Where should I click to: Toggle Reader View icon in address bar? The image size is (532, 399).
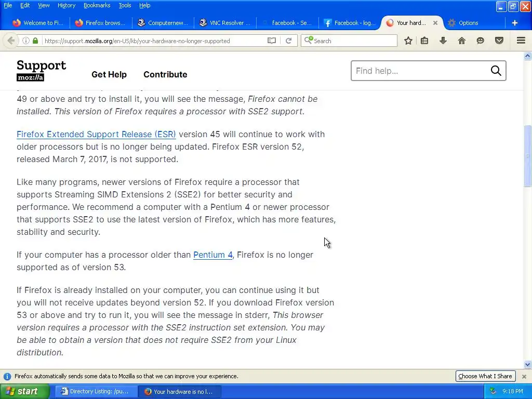271,41
